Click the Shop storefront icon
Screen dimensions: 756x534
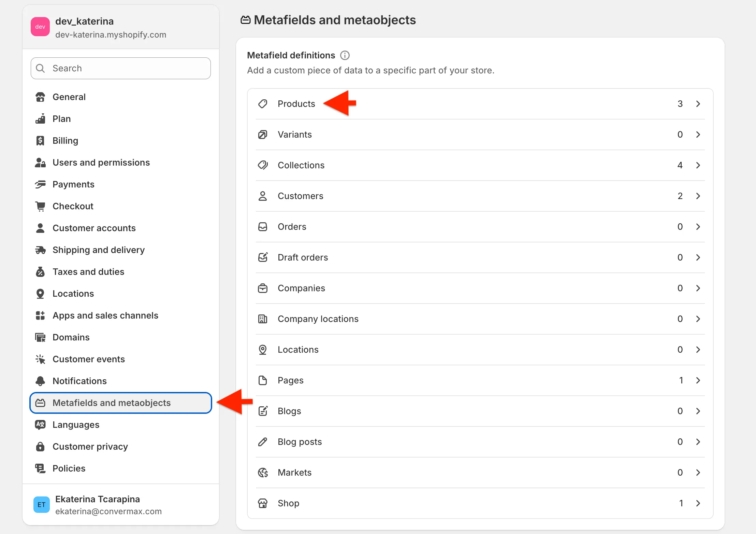(x=263, y=503)
